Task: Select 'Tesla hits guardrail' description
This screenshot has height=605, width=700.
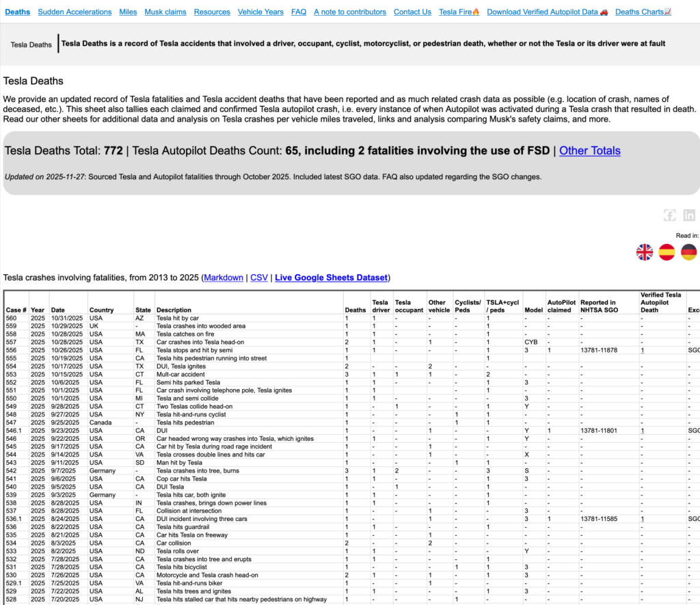Action: tap(183, 527)
